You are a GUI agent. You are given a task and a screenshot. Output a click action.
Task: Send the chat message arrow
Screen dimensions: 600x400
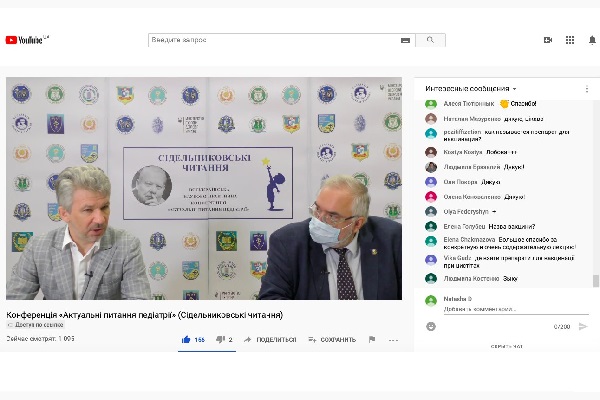click(x=583, y=327)
